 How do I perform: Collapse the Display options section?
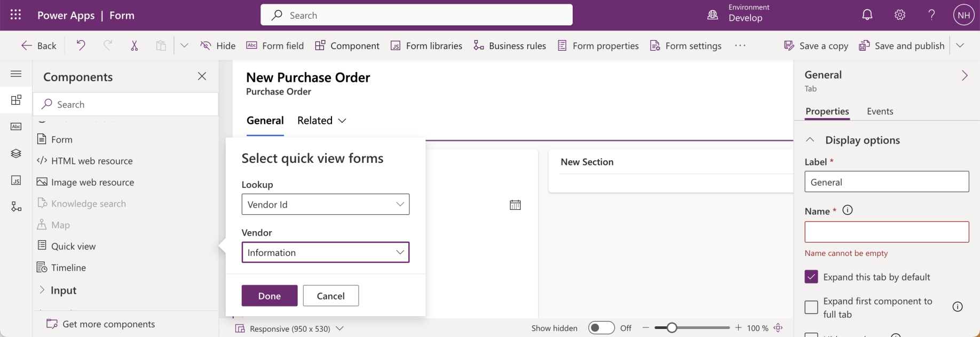click(x=810, y=139)
